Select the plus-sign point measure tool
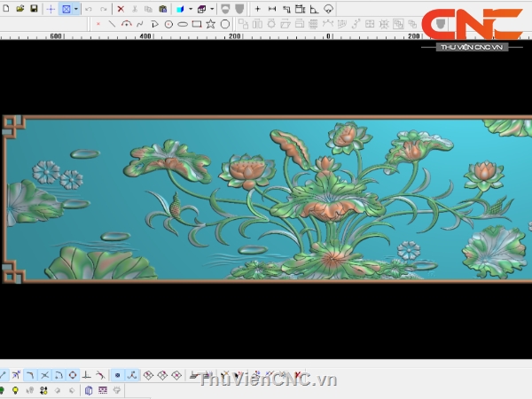Viewport: 532px width, 399px height. tap(257, 9)
